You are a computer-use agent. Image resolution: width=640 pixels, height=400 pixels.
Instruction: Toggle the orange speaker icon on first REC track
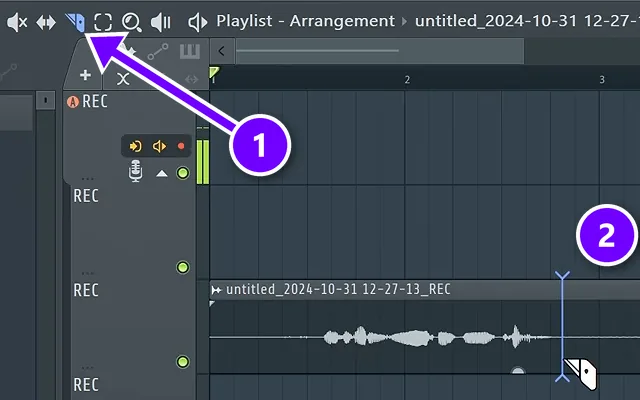coord(159,146)
